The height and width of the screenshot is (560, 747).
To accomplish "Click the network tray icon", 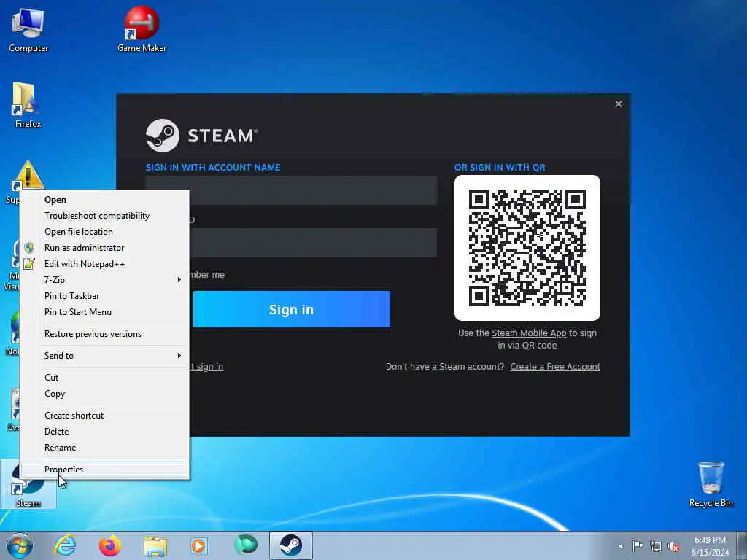I will coord(656,546).
